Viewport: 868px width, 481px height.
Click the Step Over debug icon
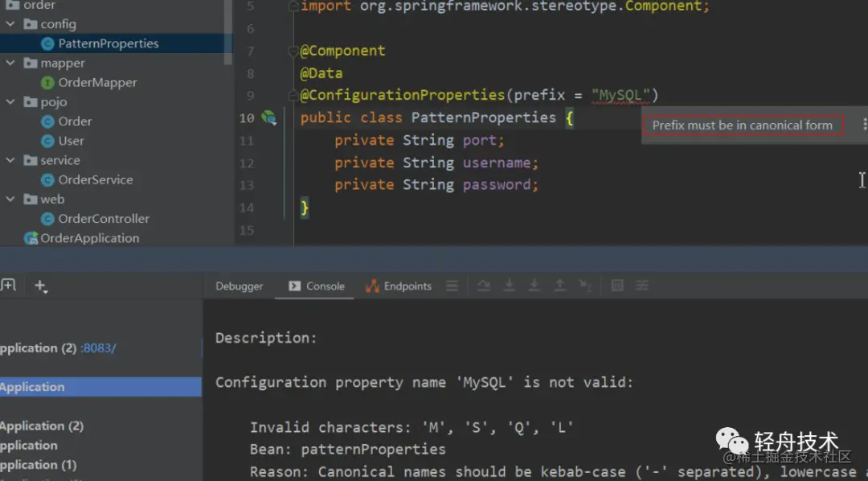pyautogui.click(x=484, y=286)
